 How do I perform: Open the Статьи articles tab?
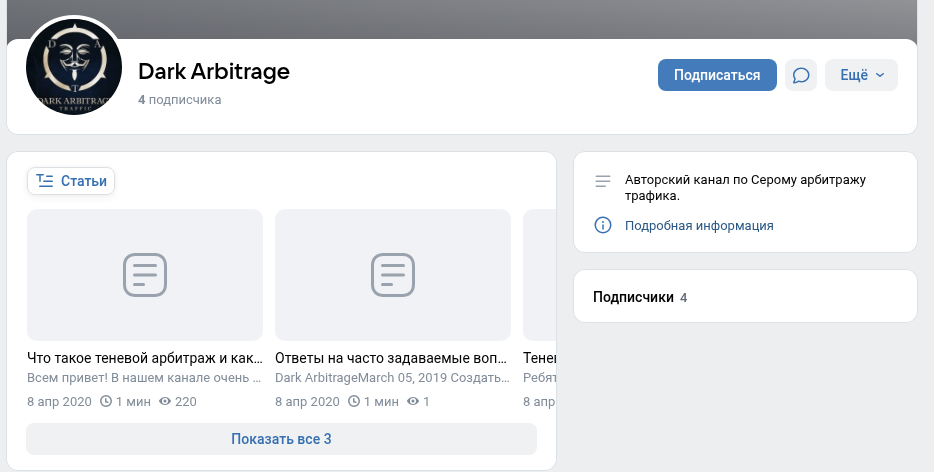click(71, 181)
